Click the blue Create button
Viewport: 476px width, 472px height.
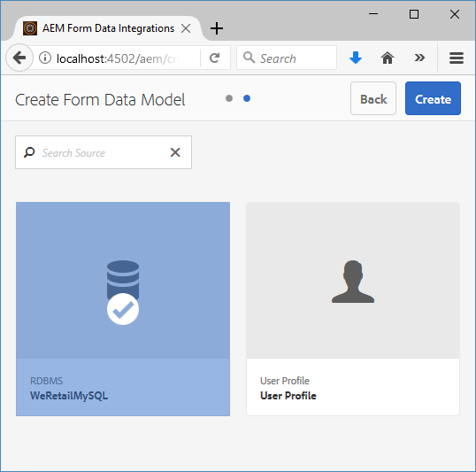coord(433,98)
